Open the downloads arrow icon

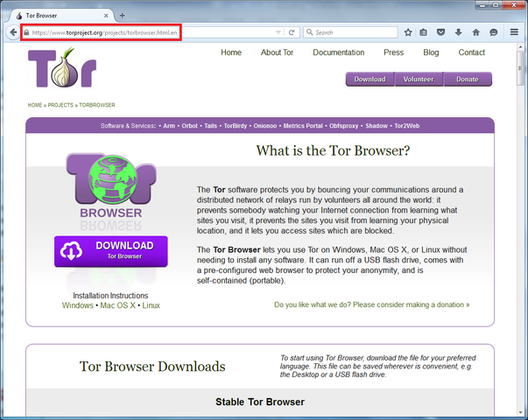tap(458, 32)
